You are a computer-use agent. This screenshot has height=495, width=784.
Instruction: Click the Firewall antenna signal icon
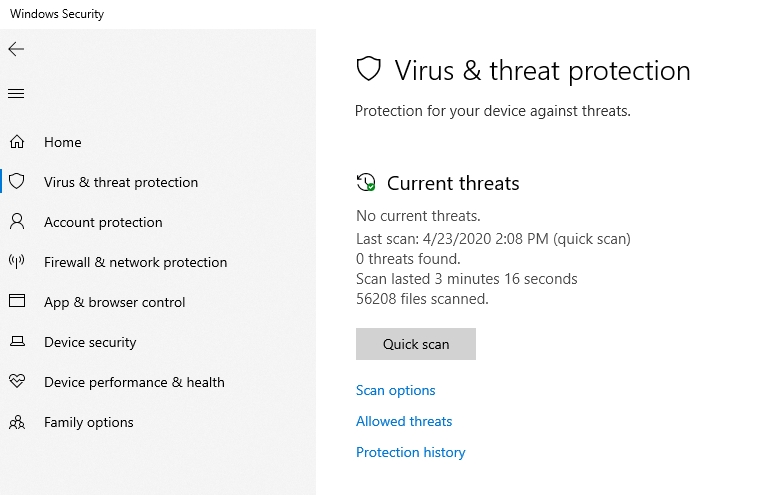(16, 262)
